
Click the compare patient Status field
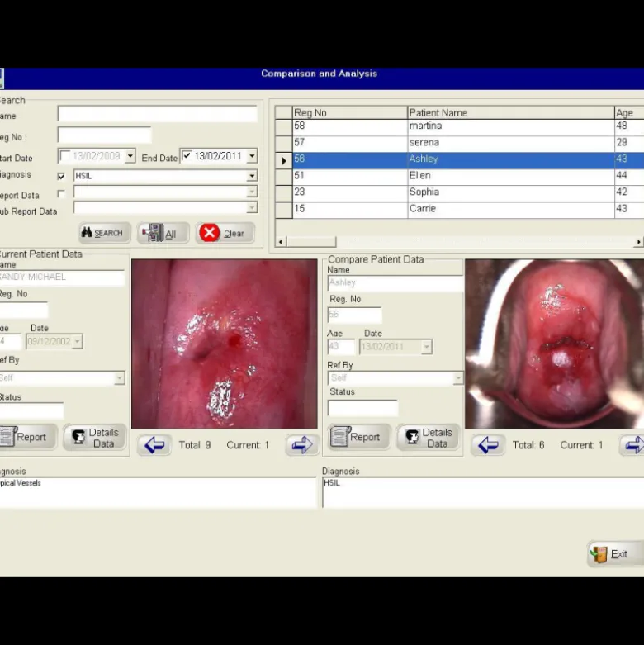click(362, 408)
